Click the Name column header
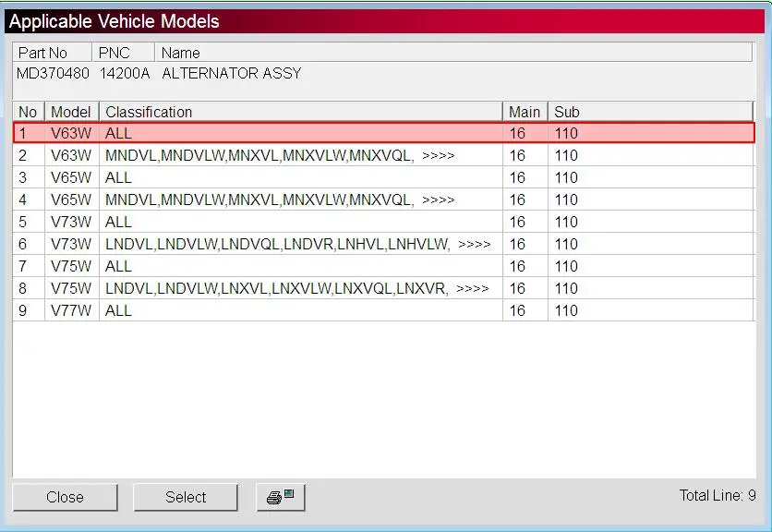The image size is (772, 532). [x=454, y=53]
